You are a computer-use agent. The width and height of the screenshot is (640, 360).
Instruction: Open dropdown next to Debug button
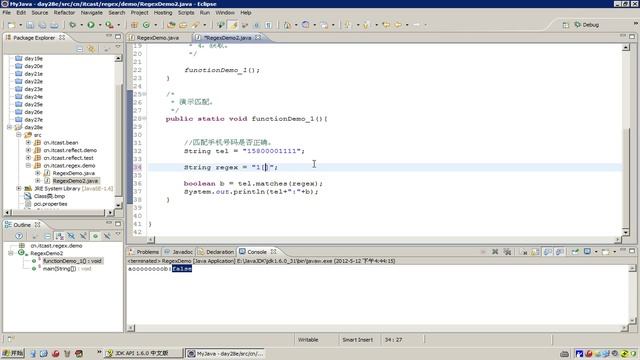tap(81, 25)
